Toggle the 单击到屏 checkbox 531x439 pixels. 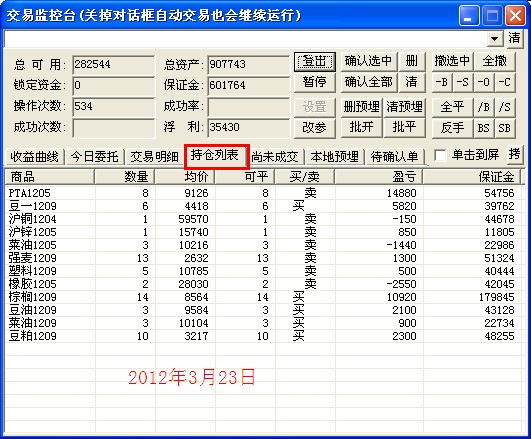(440, 156)
